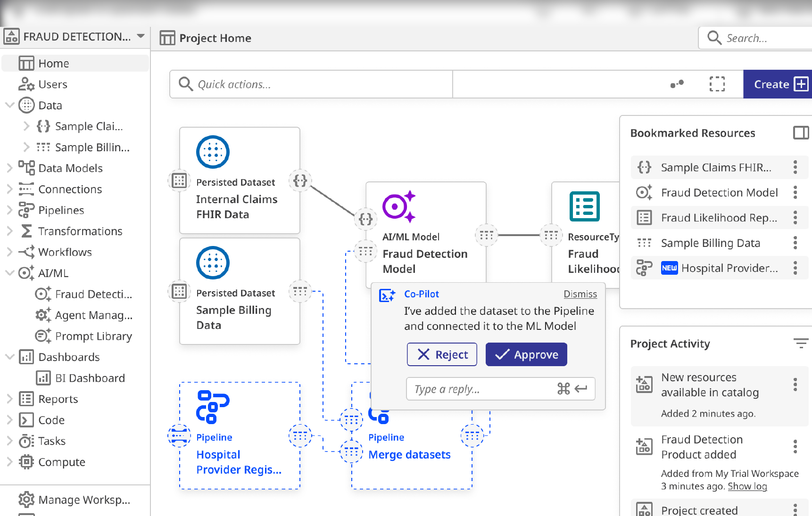
Task: Expand the Transformations section
Action: (x=9, y=231)
